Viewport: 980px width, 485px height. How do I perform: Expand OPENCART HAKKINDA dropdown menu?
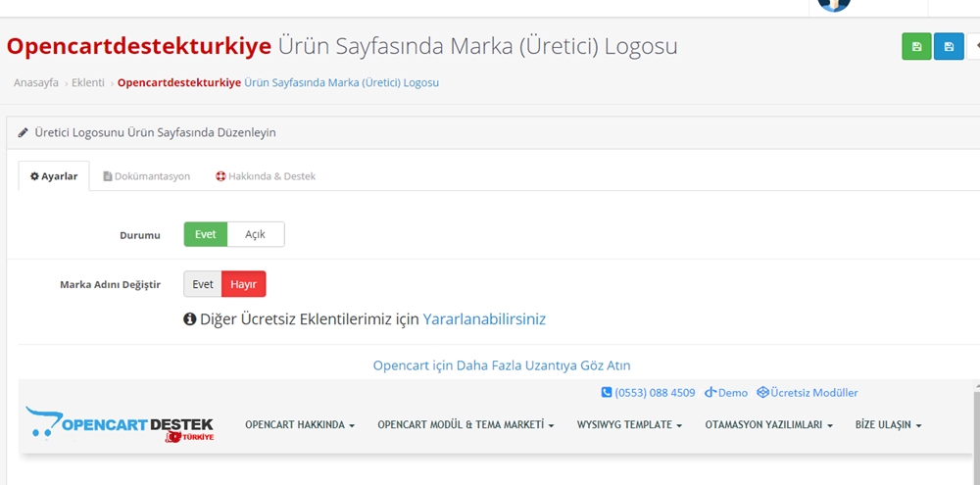pyautogui.click(x=300, y=425)
